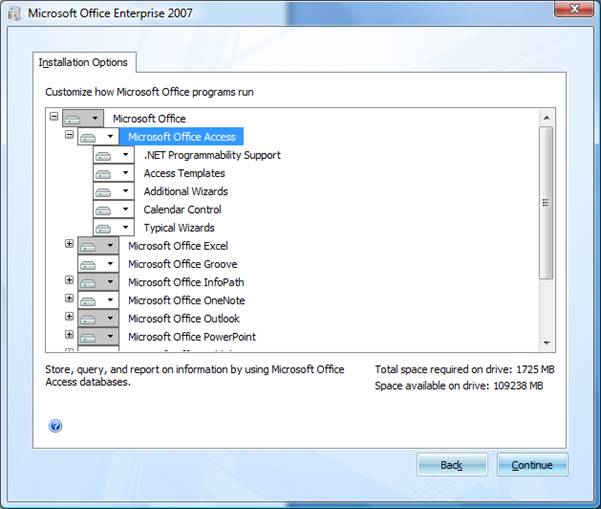Viewport: 601px width, 509px height.
Task: Open install-state dropdown for Typical Wizards
Action: 113,227
